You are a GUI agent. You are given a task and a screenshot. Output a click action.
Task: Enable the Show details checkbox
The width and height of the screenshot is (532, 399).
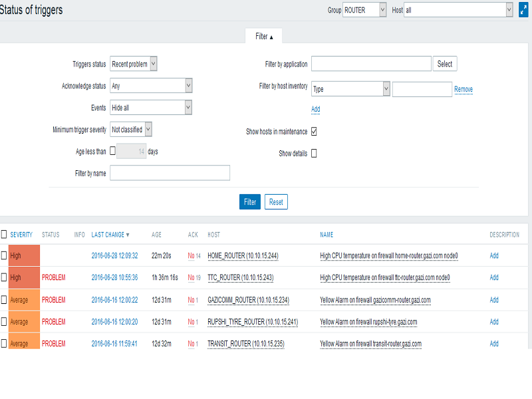click(x=314, y=154)
